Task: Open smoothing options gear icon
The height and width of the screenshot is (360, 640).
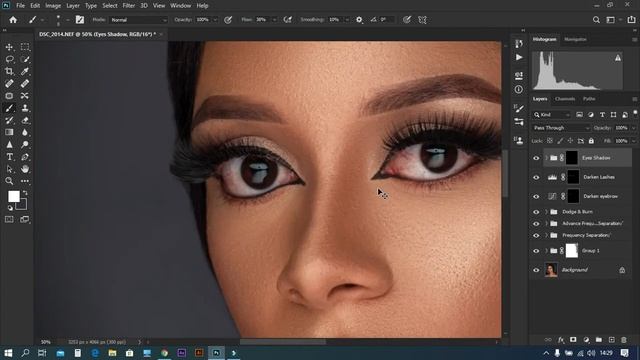Action: click(359, 20)
